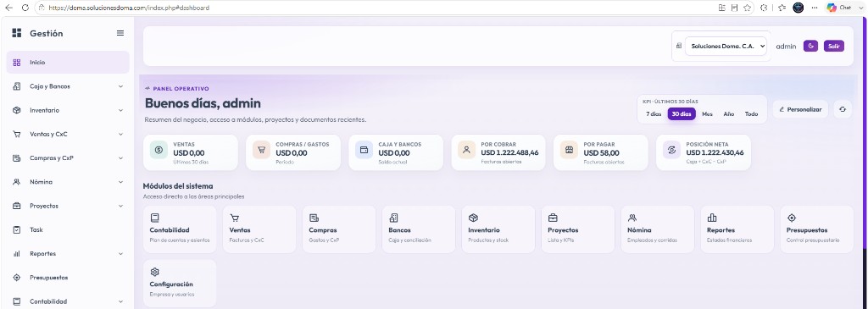Open the Bancos module card
This screenshot has height=309, width=868.
point(419,229)
